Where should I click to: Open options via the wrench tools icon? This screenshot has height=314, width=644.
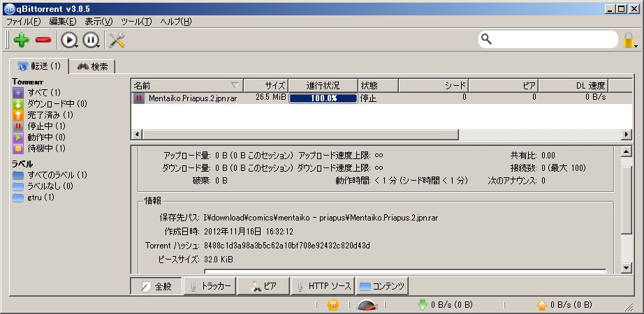pos(117,40)
